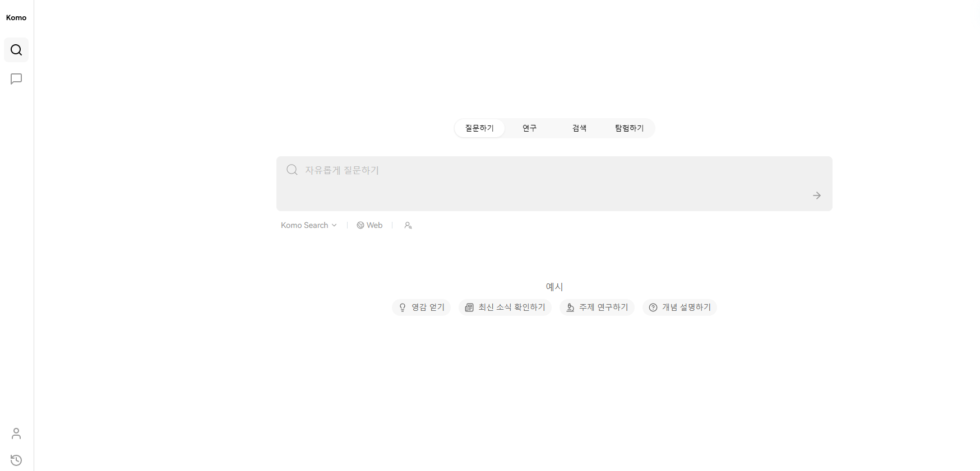Expand the Komo Search model dropdown
The height and width of the screenshot is (471, 980).
point(309,225)
